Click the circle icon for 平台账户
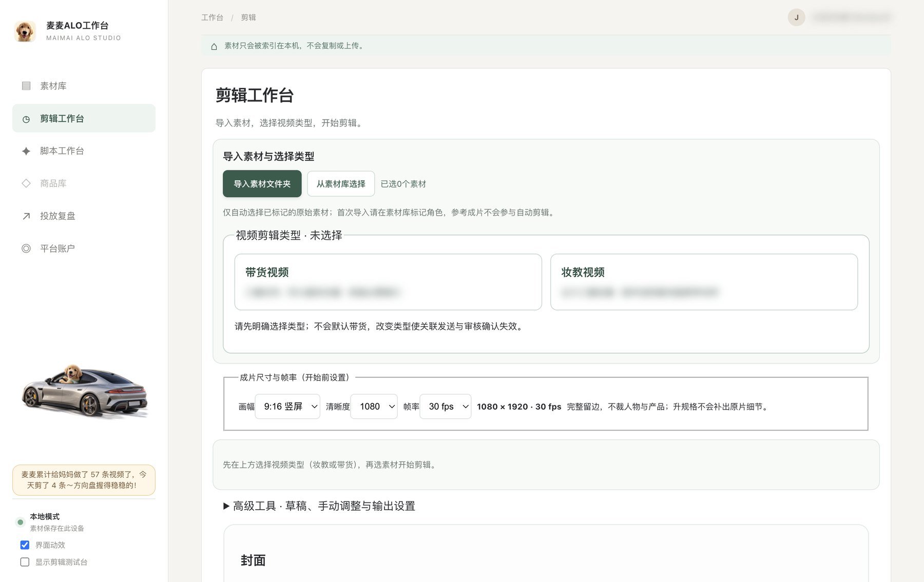This screenshot has height=582, width=924. point(26,248)
